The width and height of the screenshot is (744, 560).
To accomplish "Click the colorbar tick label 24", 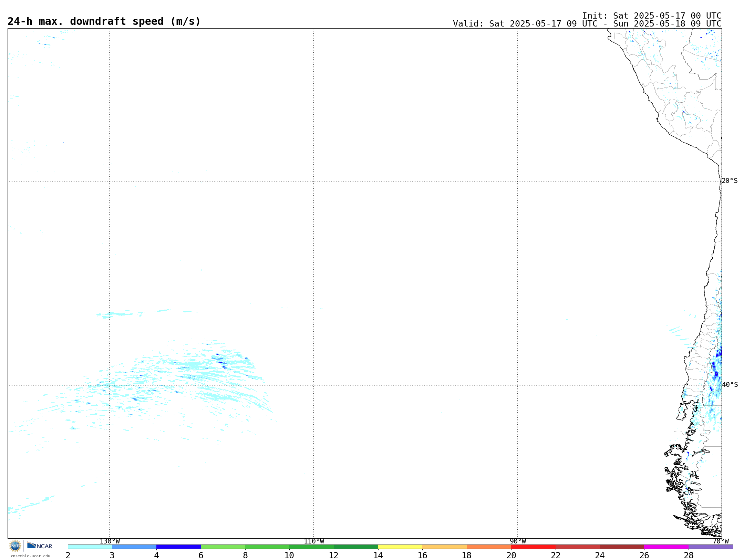I will (x=600, y=556).
